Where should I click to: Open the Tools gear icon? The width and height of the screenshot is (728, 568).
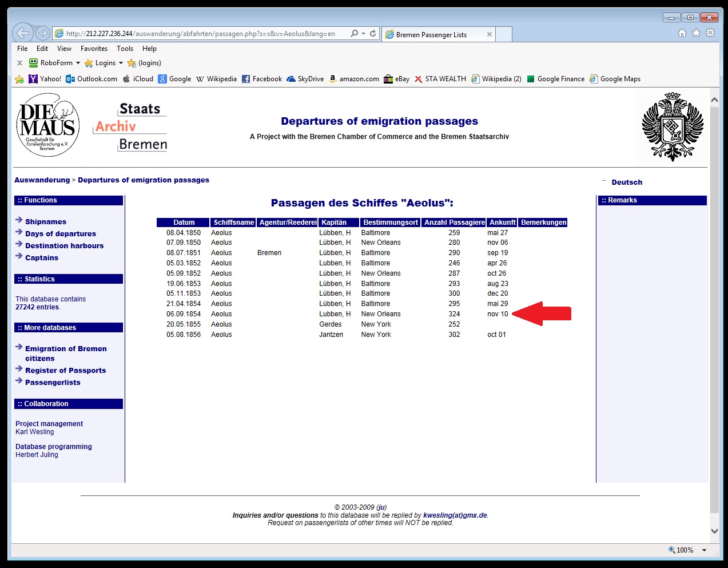pos(710,33)
